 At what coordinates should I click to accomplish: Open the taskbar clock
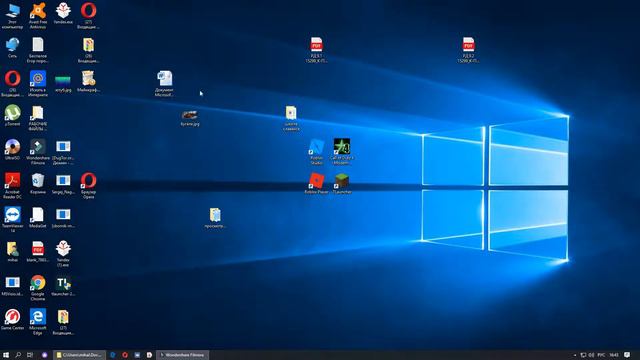tap(613, 355)
